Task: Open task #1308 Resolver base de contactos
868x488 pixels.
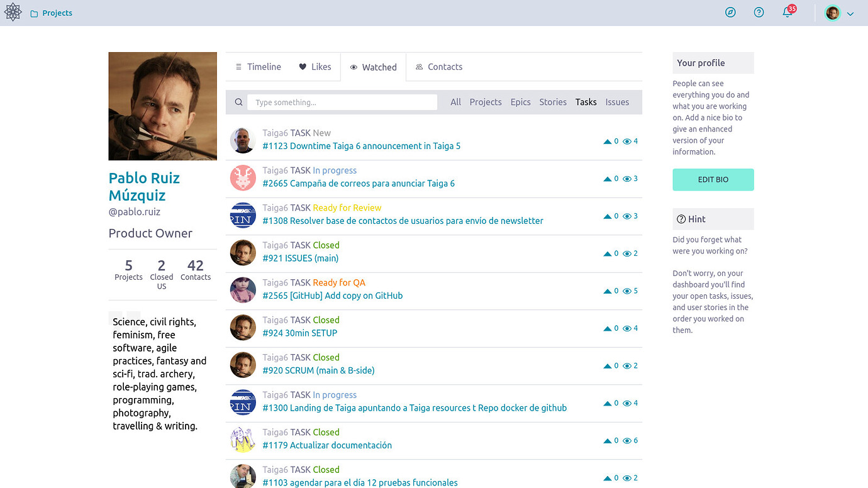Action: (403, 221)
